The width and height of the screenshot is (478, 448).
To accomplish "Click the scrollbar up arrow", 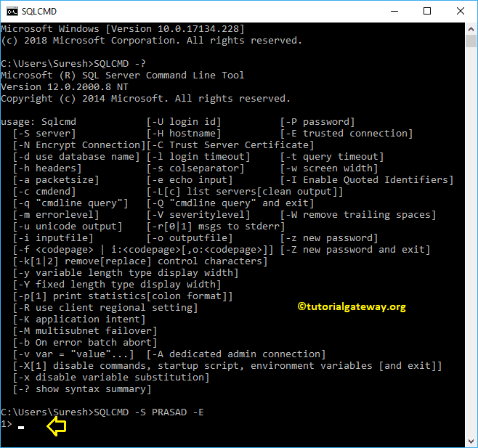I will click(471, 29).
